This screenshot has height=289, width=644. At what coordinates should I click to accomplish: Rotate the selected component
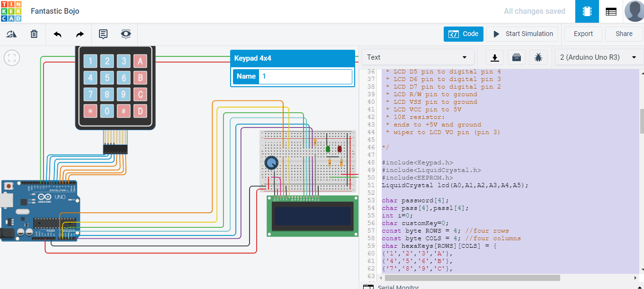tap(11, 34)
